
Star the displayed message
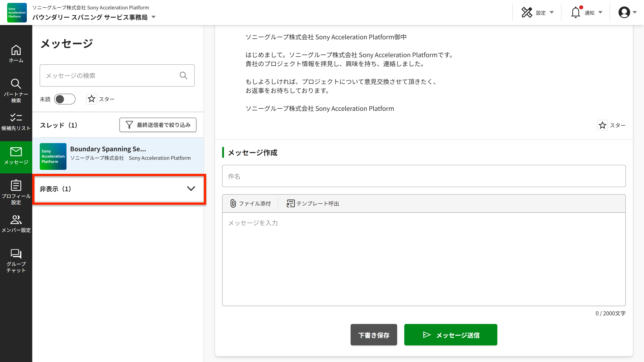pyautogui.click(x=602, y=125)
